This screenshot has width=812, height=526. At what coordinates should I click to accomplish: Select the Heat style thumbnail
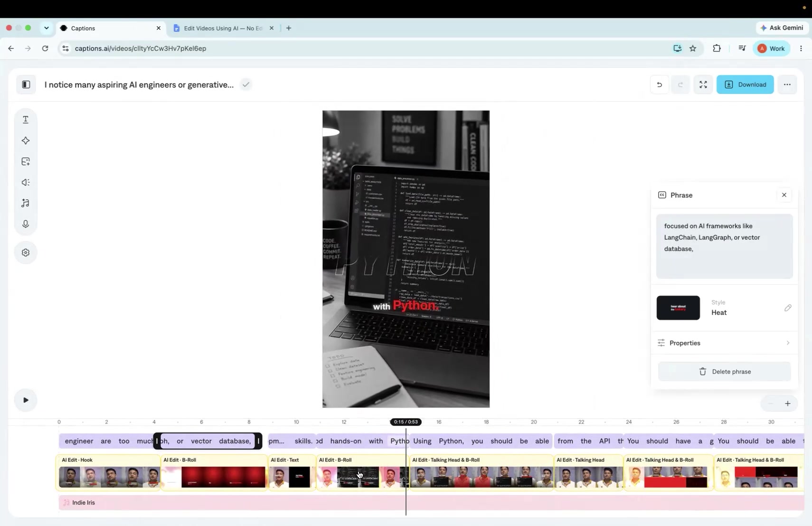pyautogui.click(x=678, y=308)
